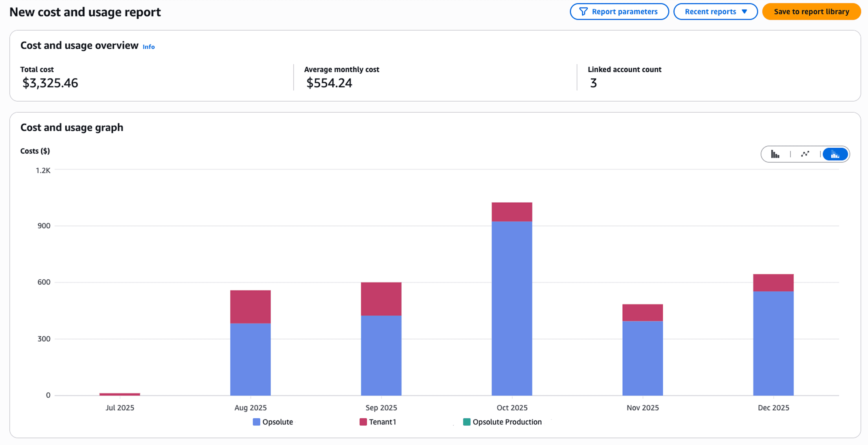This screenshot has width=868, height=445.
Task: Click the Oct 2025 Opsolute blue bar
Action: click(512, 308)
